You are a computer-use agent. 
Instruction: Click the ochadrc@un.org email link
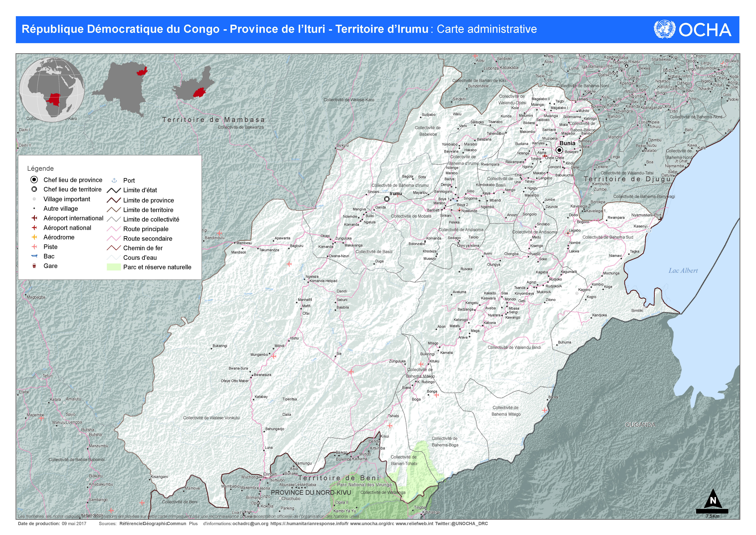coord(250,523)
